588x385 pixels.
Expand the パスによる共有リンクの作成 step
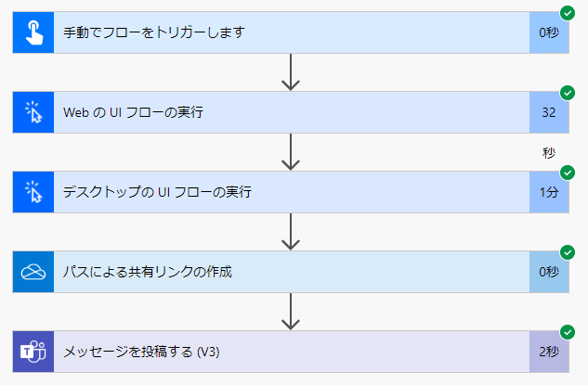291,272
